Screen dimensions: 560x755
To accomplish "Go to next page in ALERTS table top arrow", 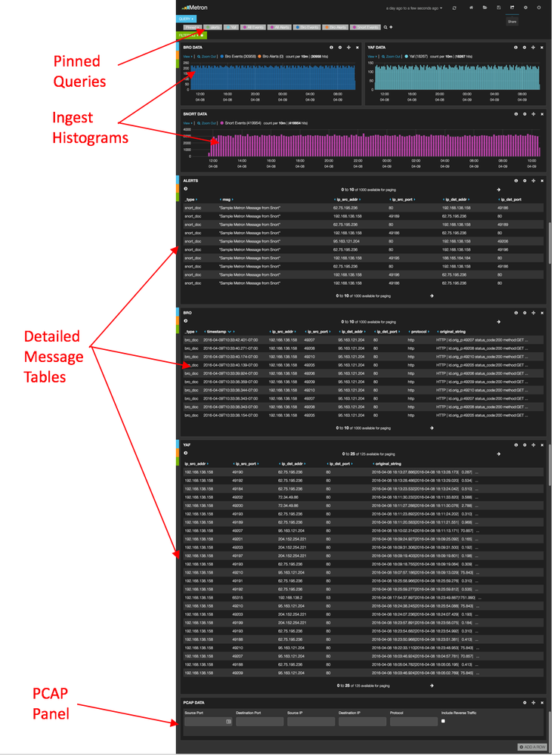I will [x=498, y=190].
